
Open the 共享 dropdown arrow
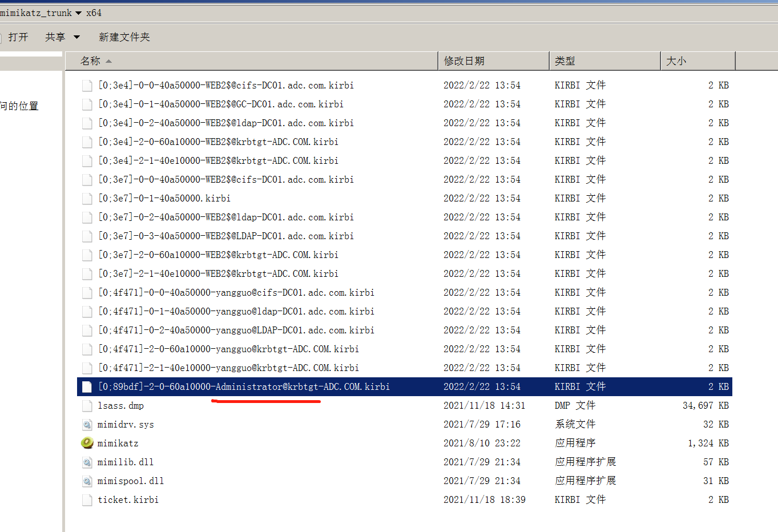(76, 37)
